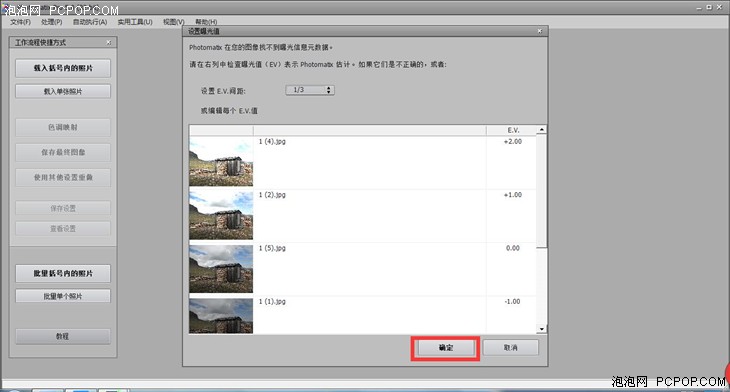This screenshot has width=730, height=392.
Task: Close the workflow shortcuts panel
Action: coord(108,42)
